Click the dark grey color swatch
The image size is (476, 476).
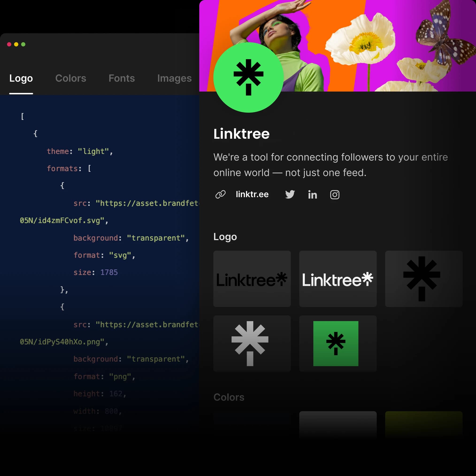point(338,425)
